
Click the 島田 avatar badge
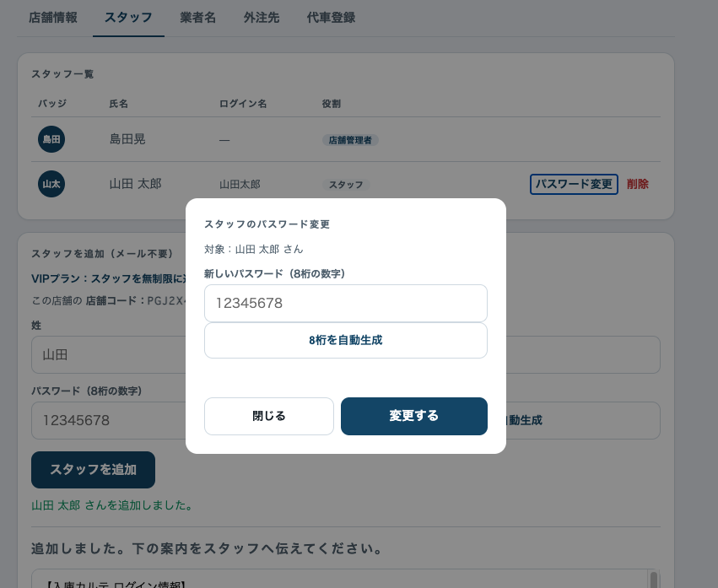[51, 139]
